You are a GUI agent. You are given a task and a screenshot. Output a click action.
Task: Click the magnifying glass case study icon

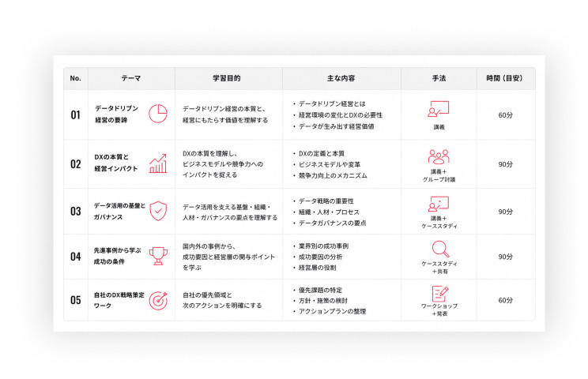pos(440,249)
